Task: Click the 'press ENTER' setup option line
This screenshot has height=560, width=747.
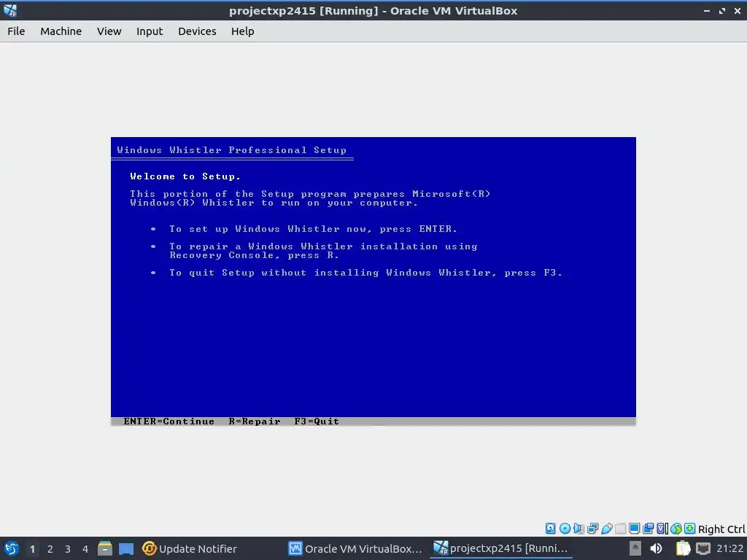Action: tap(313, 229)
